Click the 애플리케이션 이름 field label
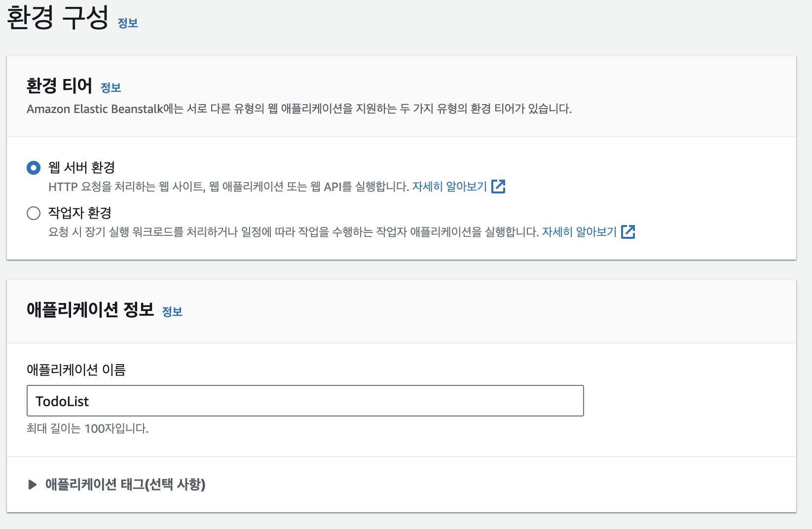 coord(76,370)
